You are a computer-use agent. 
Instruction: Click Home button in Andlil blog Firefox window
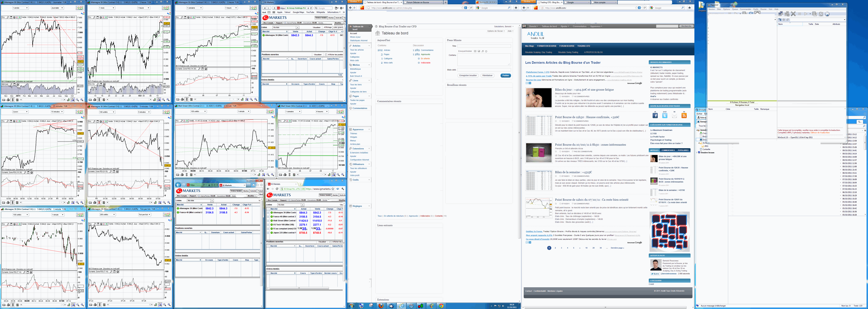click(689, 8)
